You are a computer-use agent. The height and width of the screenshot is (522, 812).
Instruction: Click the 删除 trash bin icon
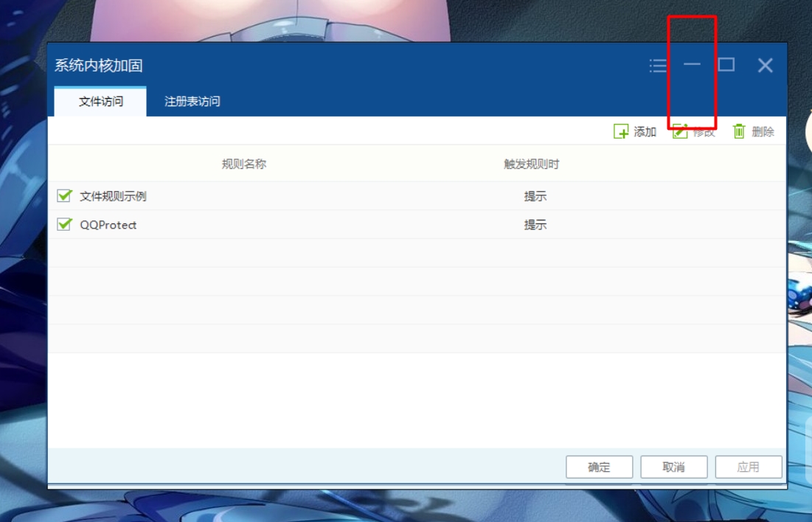[739, 131]
